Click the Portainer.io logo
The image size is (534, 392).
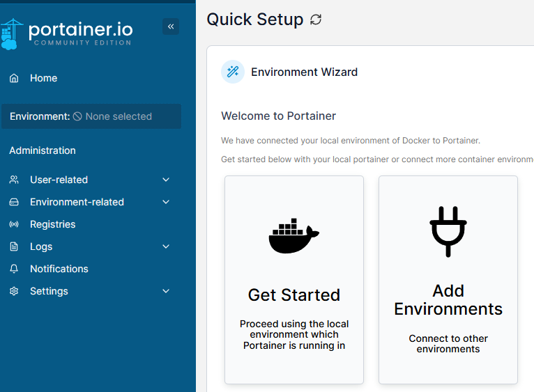tap(67, 34)
